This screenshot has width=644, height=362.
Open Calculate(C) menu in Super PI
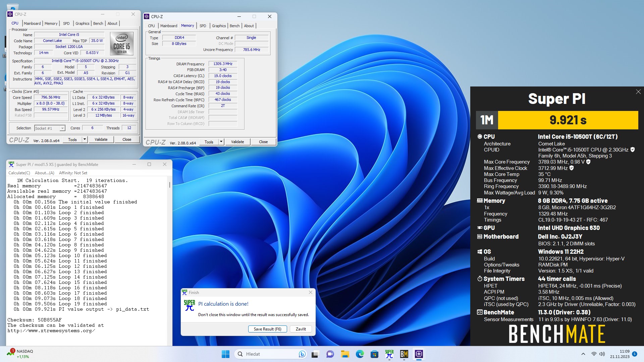pos(19,173)
